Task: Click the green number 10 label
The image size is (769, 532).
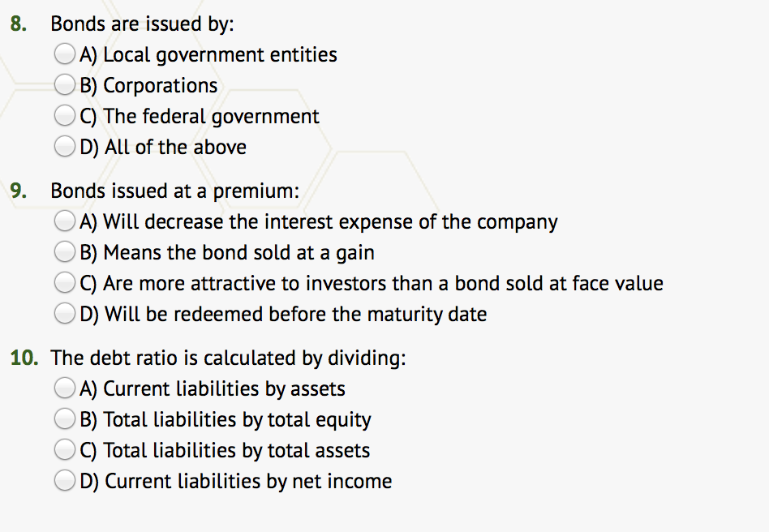Action: coord(24,358)
